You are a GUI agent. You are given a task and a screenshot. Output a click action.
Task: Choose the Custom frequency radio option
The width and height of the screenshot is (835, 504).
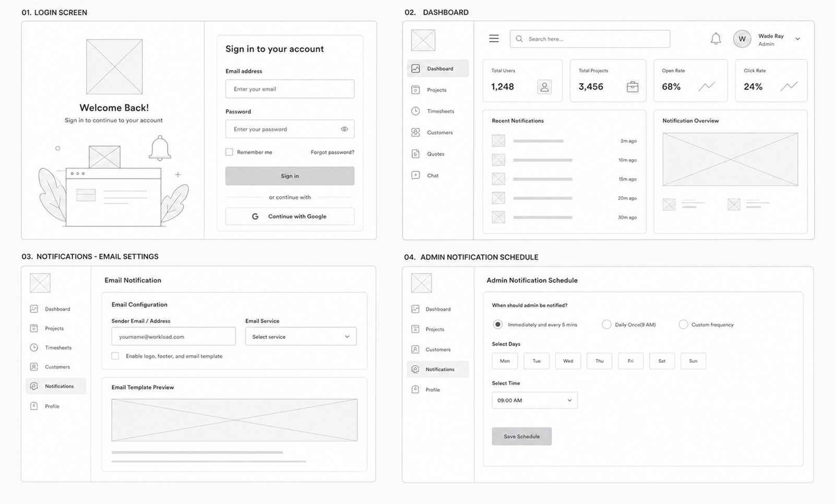[x=683, y=325]
